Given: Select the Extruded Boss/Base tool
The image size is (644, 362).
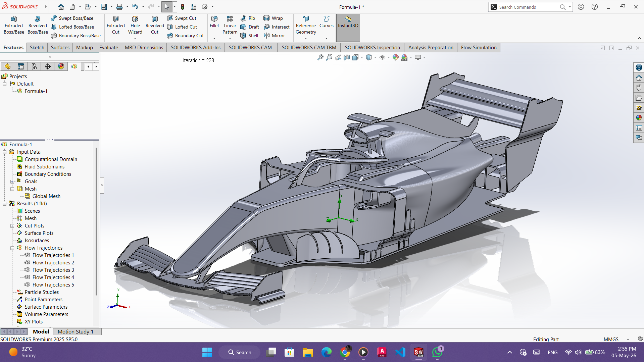Looking at the screenshot, I should 14,25.
